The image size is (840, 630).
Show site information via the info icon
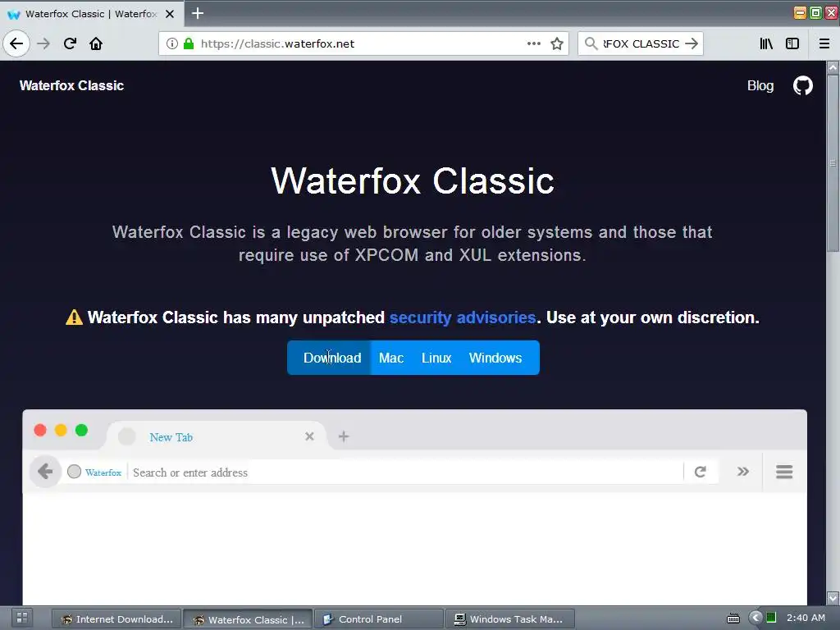pyautogui.click(x=172, y=43)
